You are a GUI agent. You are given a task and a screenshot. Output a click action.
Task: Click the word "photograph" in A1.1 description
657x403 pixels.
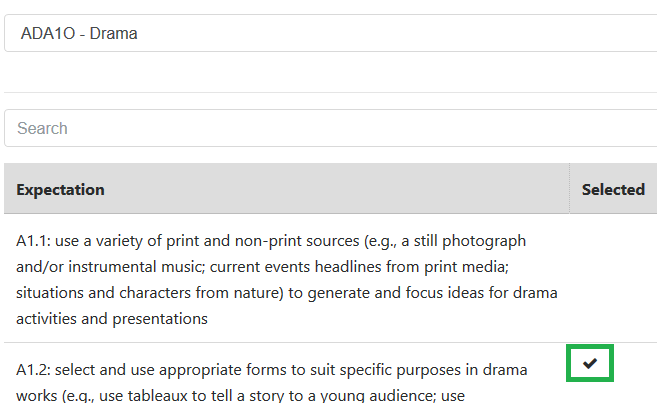pos(484,241)
